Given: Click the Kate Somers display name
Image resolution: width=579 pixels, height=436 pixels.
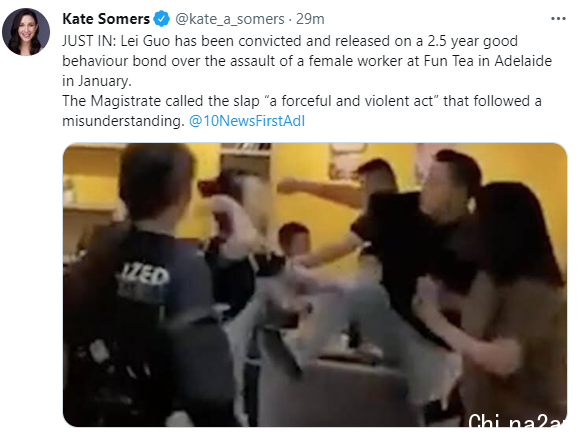Looking at the screenshot, I should pyautogui.click(x=106, y=19).
